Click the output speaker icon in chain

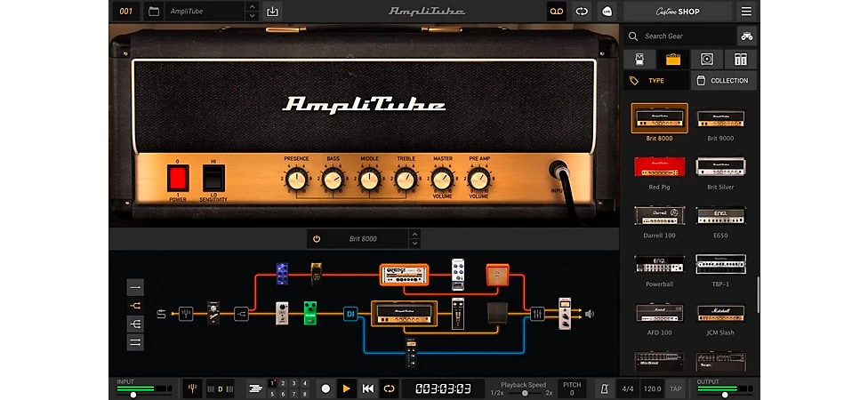click(x=590, y=315)
